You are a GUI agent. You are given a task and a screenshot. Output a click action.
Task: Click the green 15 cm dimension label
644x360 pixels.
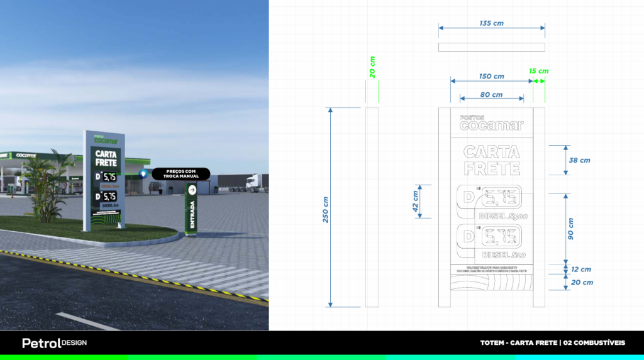coord(538,71)
